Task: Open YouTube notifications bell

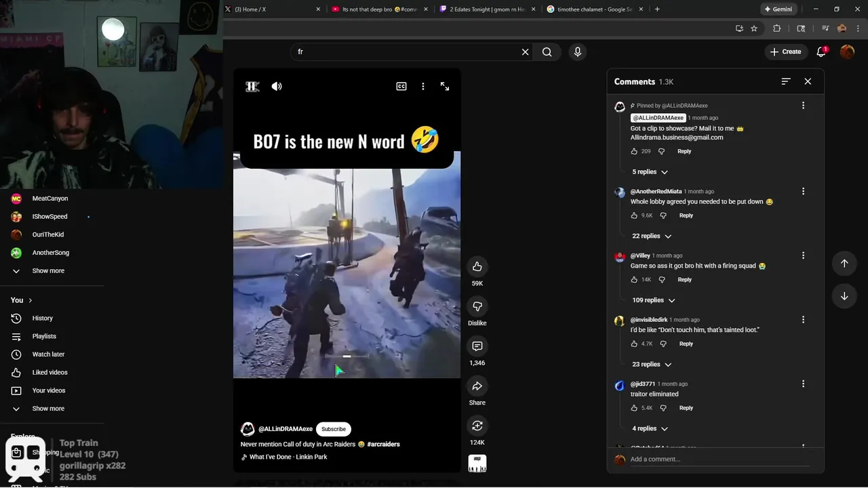Action: coord(821,52)
